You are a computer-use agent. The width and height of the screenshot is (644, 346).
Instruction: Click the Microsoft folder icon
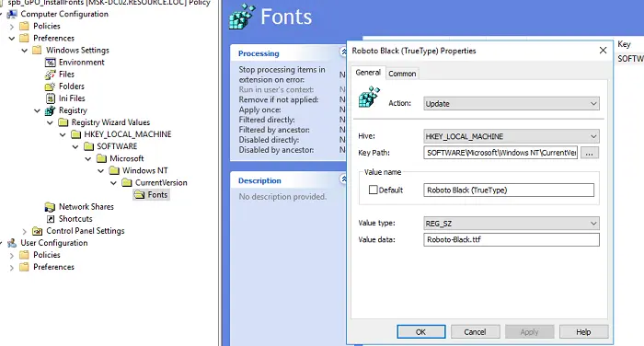[101, 158]
